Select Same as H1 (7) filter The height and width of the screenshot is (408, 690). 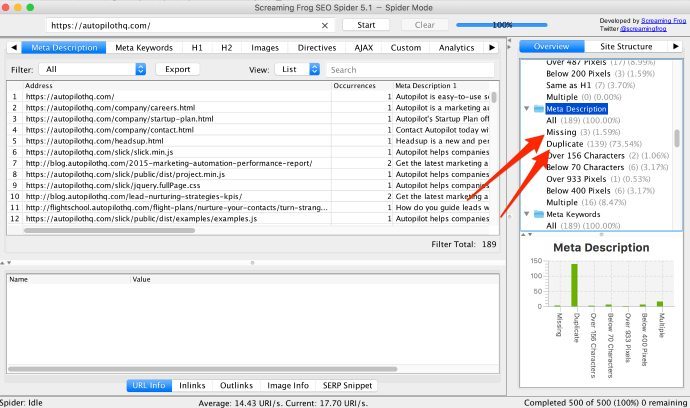point(590,85)
